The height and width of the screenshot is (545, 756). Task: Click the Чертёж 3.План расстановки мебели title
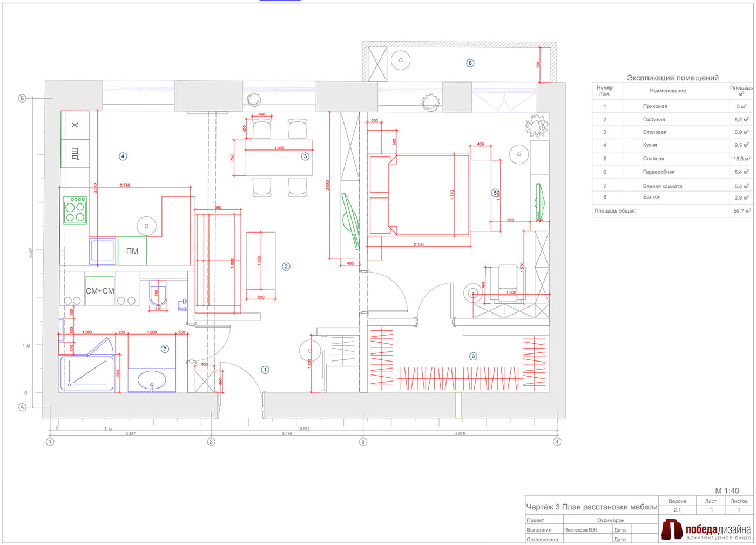[591, 507]
